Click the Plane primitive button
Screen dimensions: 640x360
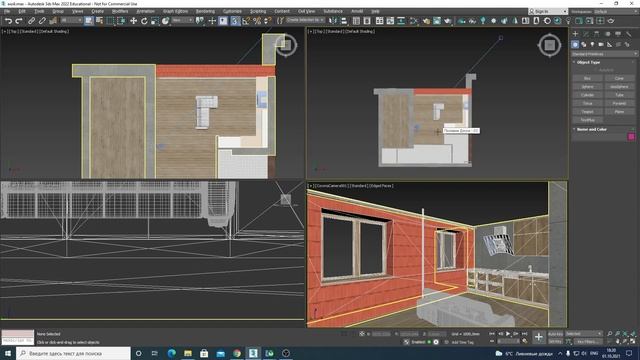(x=619, y=111)
